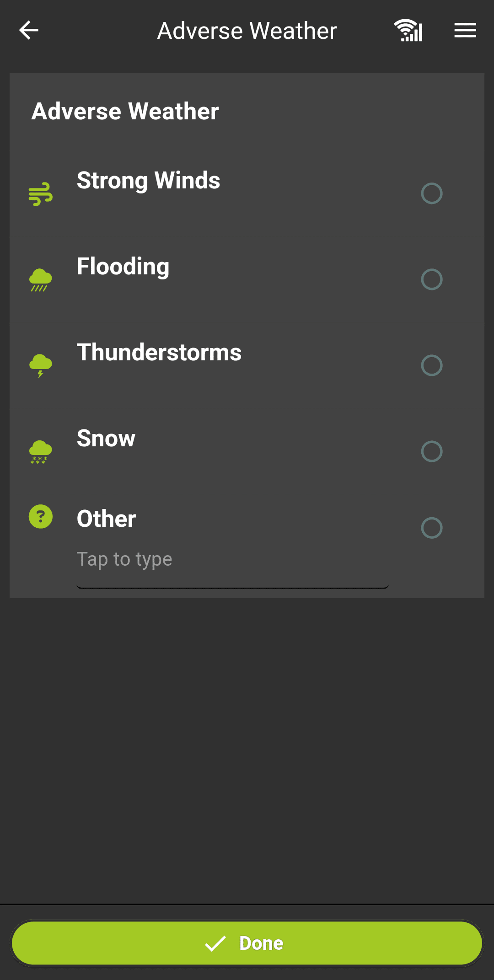494x980 pixels.
Task: Select the Strong Winds radio button
Action: 431,193
